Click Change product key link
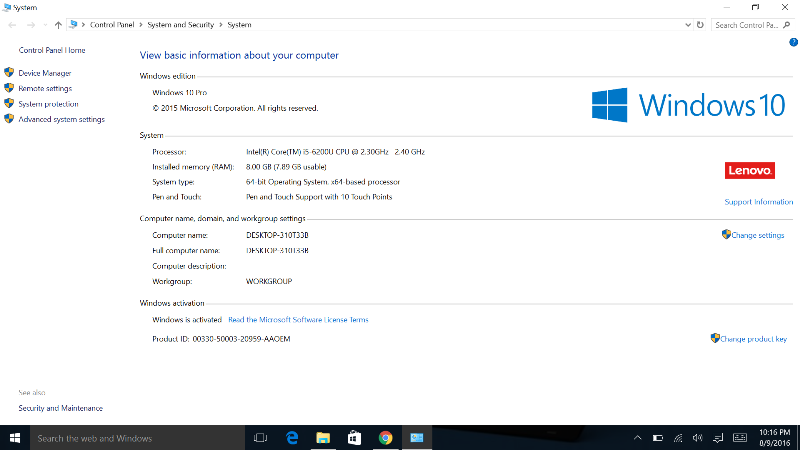This screenshot has width=800, height=450. pos(754,339)
